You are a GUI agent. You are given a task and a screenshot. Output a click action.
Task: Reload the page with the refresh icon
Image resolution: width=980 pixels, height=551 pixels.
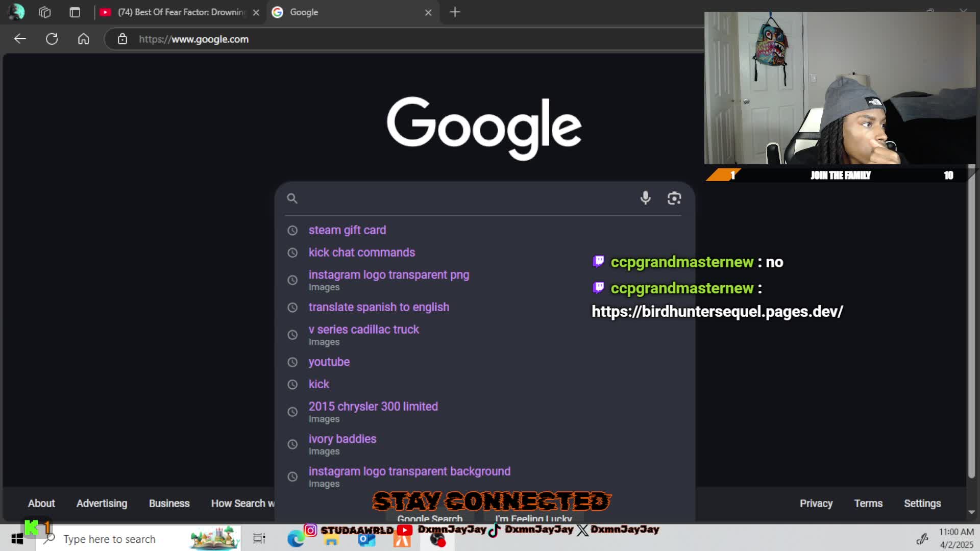coord(52,39)
